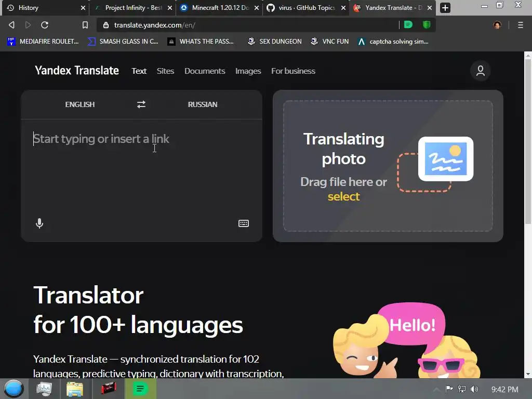This screenshot has height=399, width=532.
Task: Open the user profile icon
Action: point(480,71)
